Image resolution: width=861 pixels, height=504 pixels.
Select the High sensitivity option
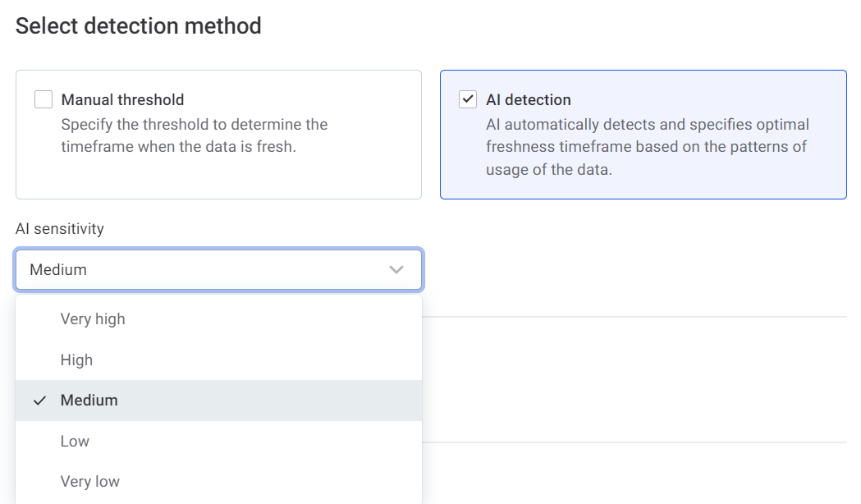pyautogui.click(x=76, y=360)
